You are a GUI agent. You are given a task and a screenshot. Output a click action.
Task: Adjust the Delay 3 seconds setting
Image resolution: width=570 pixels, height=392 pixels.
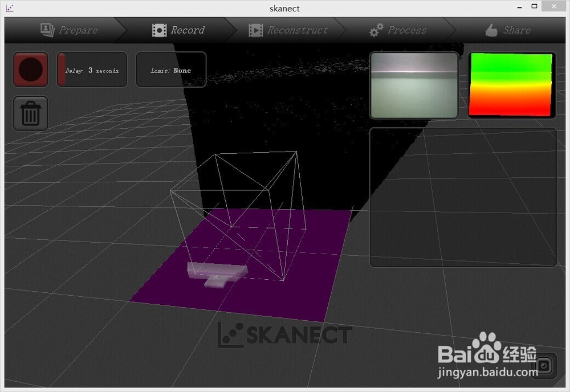click(92, 70)
